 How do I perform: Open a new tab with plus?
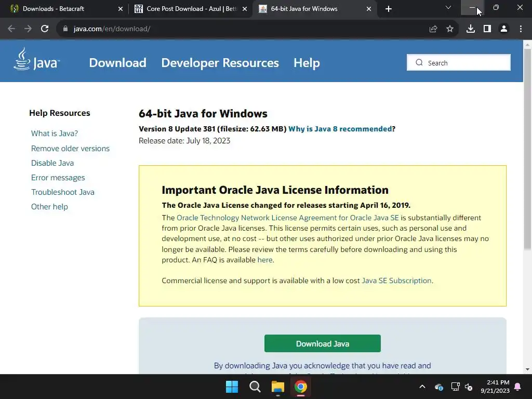point(389,9)
